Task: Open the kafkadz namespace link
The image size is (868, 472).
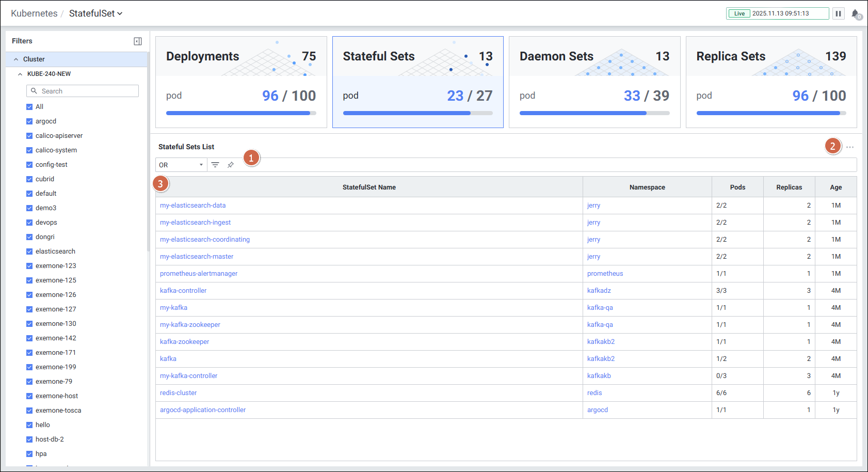Action: (599, 291)
